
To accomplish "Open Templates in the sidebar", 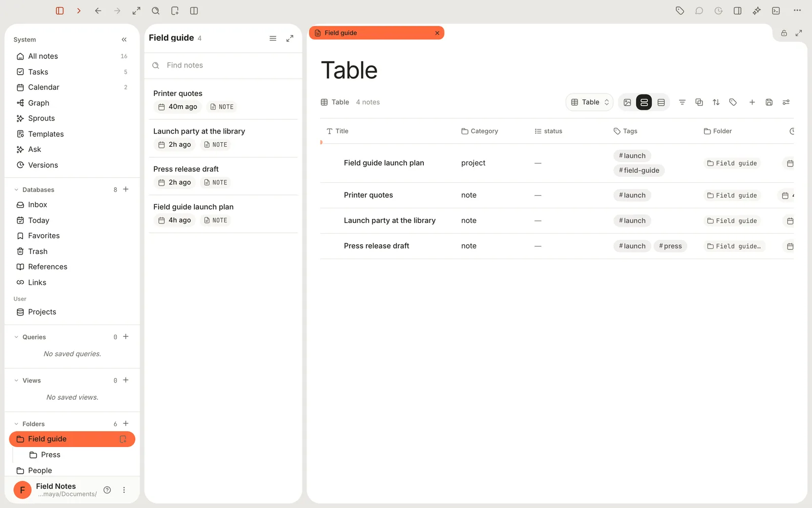I will tap(72, 134).
